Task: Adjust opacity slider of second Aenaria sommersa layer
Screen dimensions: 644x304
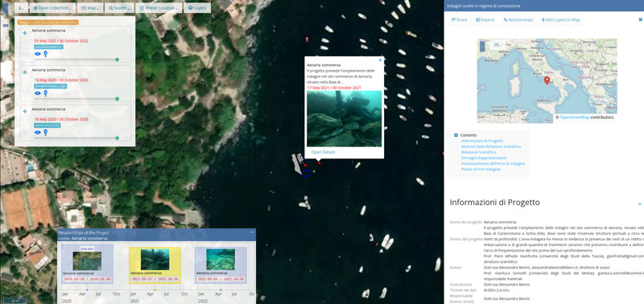Action: [x=76, y=99]
